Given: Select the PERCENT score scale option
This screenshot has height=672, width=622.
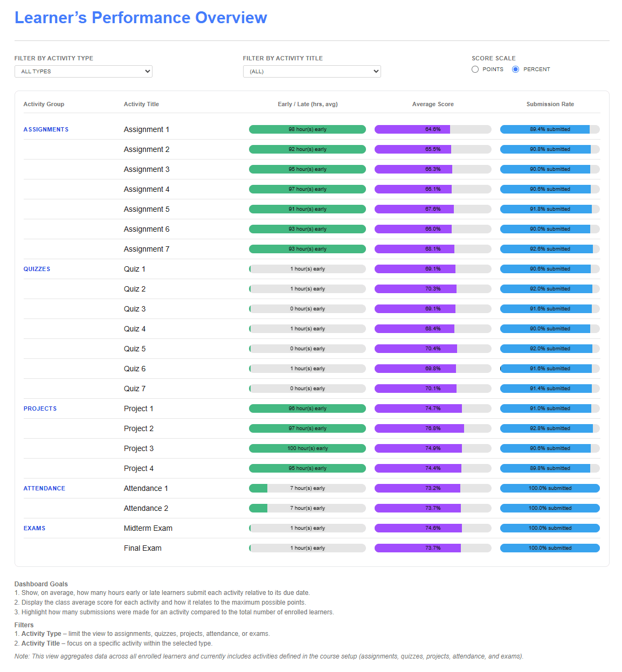Looking at the screenshot, I should pyautogui.click(x=515, y=69).
